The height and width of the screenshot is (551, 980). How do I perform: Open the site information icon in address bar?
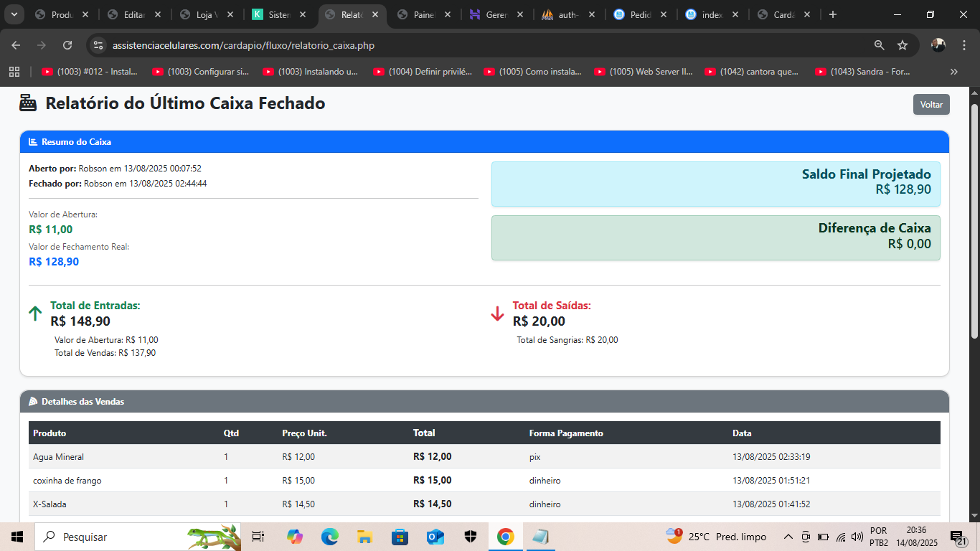(x=98, y=45)
